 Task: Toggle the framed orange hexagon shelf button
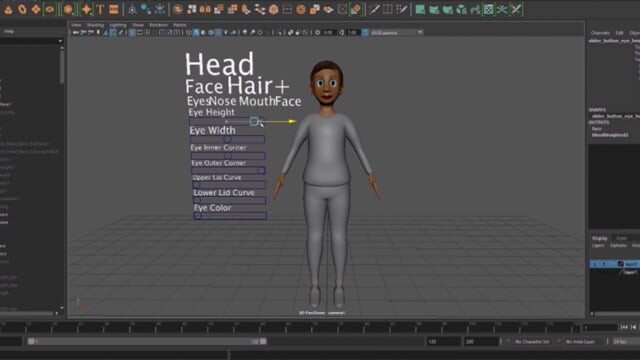tap(49, 9)
